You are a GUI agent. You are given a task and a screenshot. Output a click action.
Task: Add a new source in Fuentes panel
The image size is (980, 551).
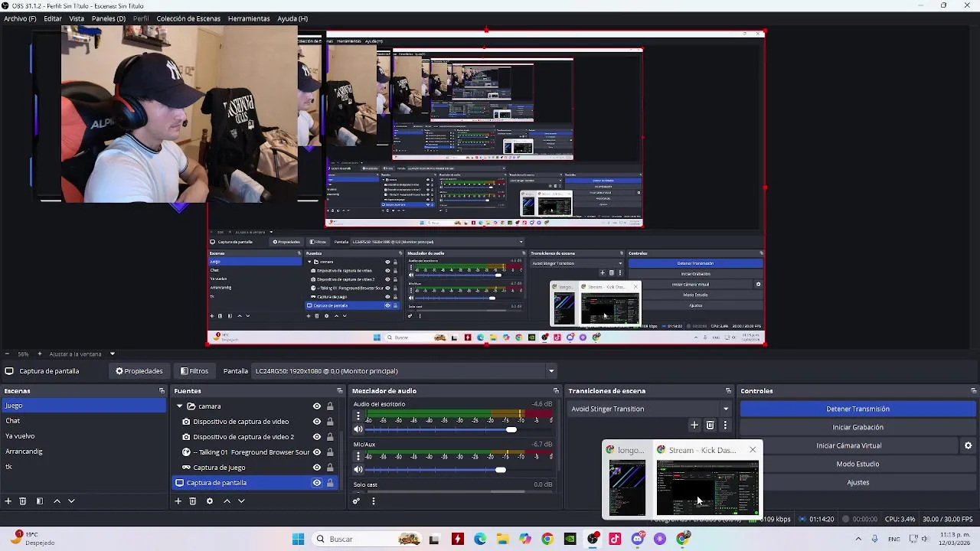(x=178, y=501)
